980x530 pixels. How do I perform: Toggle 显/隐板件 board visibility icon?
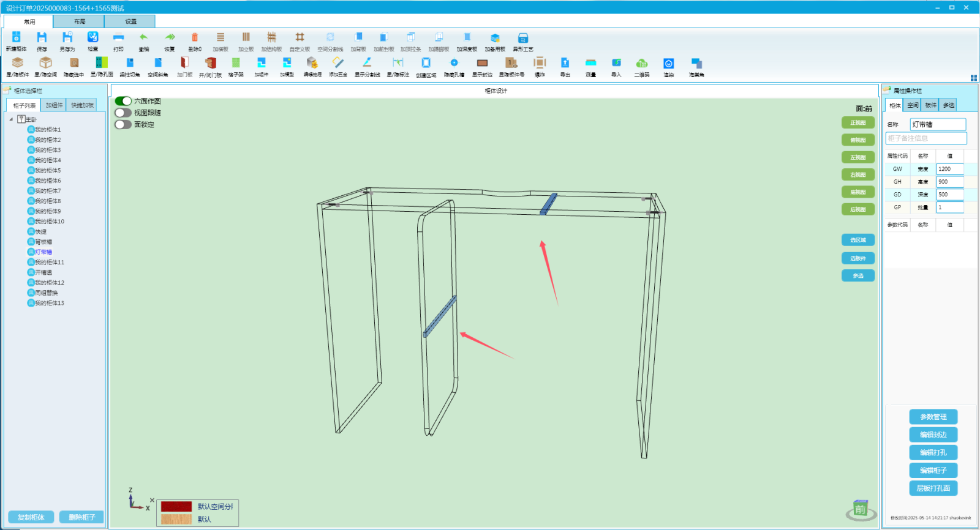18,63
